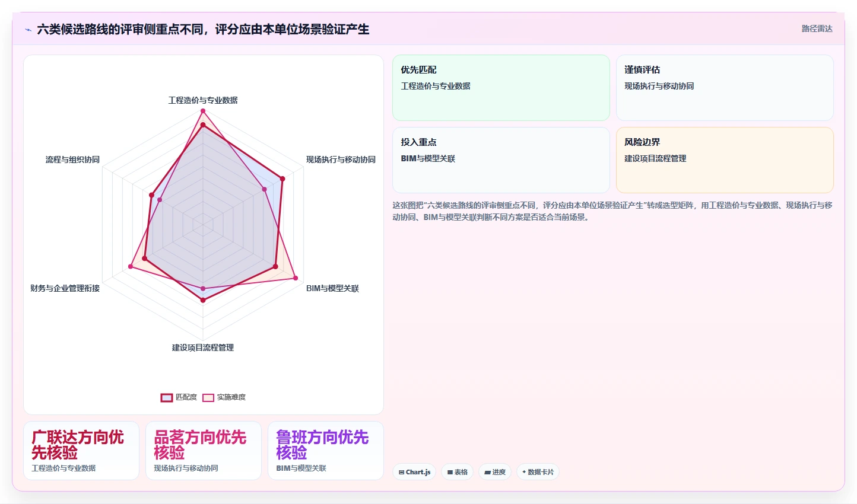Open the 谨慎评估 card
The width and height of the screenshot is (857, 504).
[x=725, y=88]
